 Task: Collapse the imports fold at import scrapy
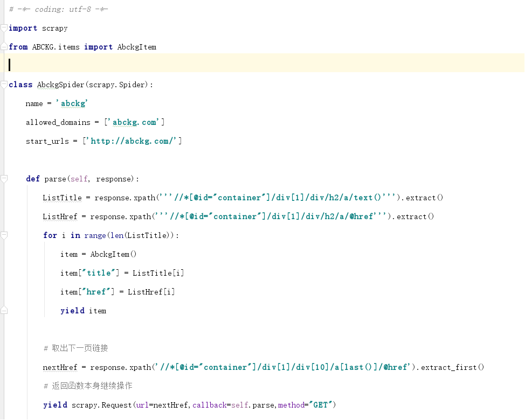4,29
